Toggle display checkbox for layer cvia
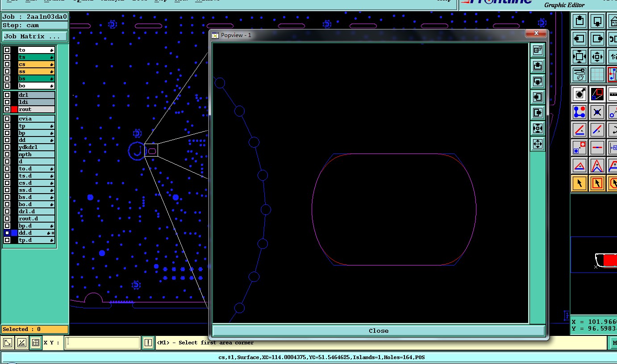The height and width of the screenshot is (364, 617). (7, 119)
